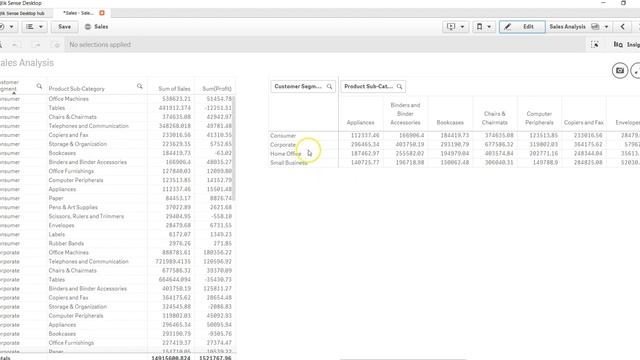Click the Save button
The width and height of the screenshot is (640, 360).
pos(64,27)
